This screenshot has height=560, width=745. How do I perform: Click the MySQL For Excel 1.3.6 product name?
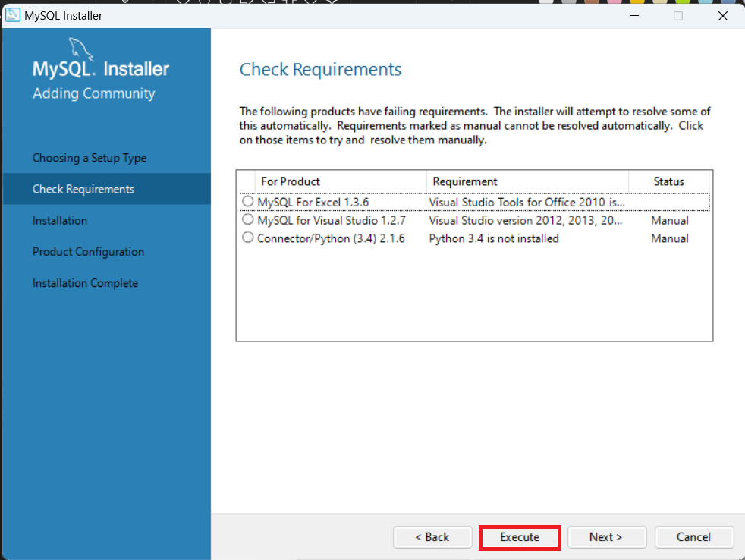[x=313, y=203]
